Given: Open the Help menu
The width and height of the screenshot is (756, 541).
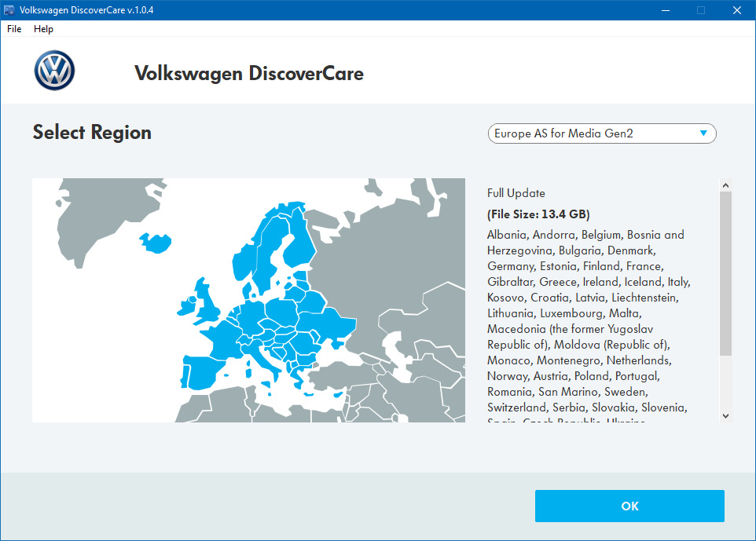Looking at the screenshot, I should coord(43,29).
